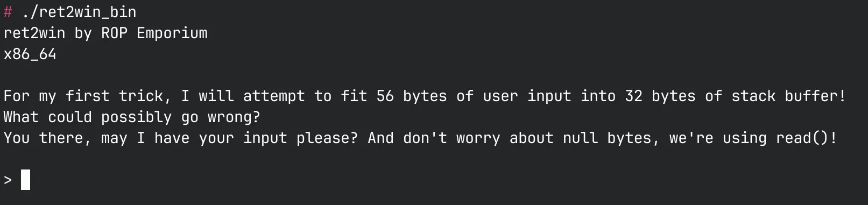Click the word 'attempt' in the output
868x205 pixels.
pos(274,96)
